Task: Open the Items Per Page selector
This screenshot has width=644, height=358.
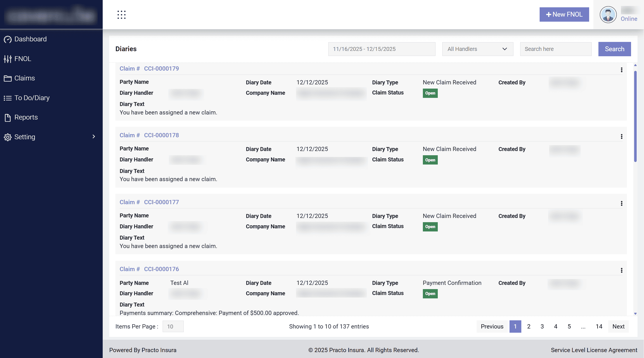Action: click(x=173, y=327)
